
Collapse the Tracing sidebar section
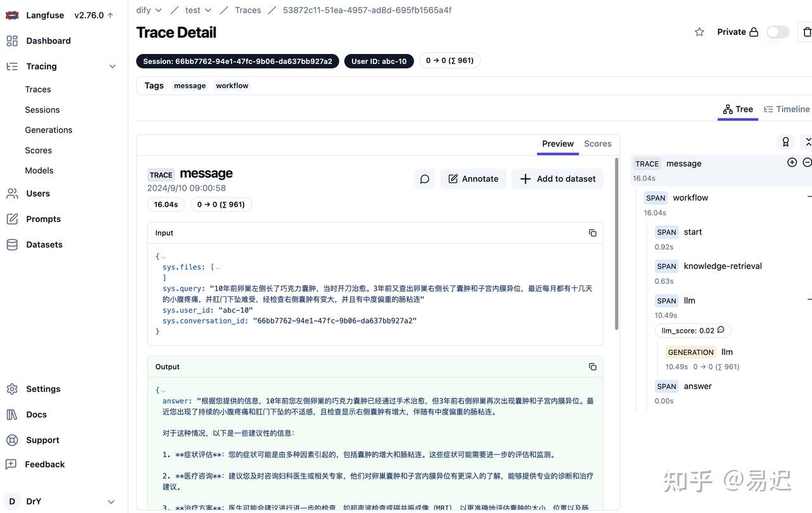[x=112, y=66]
